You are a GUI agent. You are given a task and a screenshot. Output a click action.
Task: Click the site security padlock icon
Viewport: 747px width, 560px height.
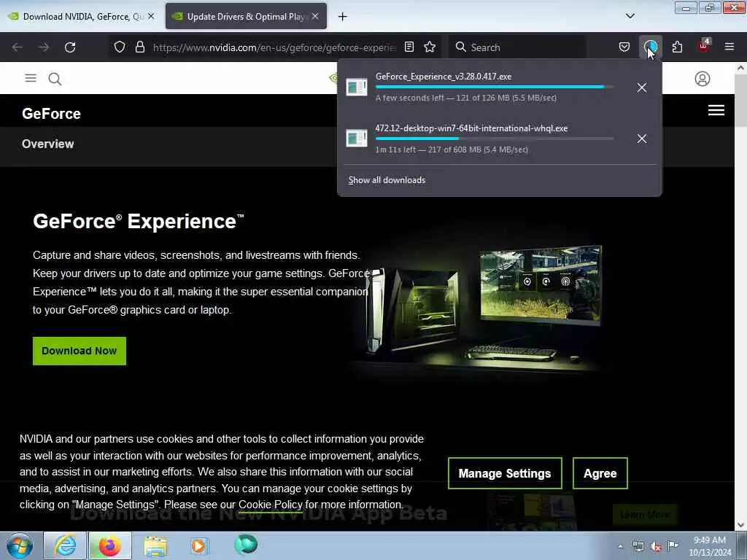[139, 47]
